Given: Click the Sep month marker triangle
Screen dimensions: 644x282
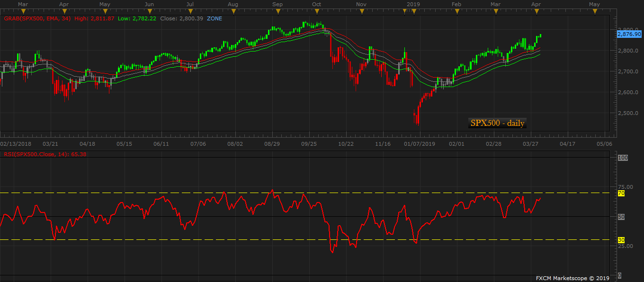Looking at the screenshot, I should point(277,11).
